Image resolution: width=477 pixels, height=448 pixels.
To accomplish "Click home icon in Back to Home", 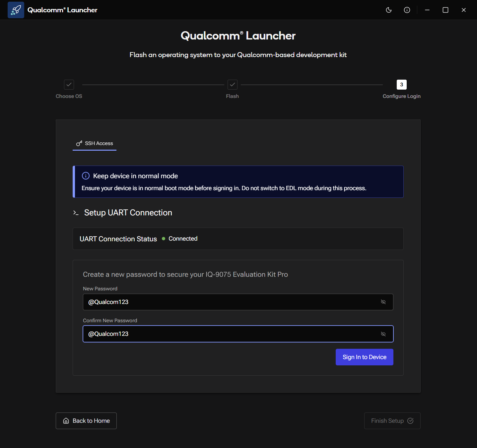I will 66,421.
